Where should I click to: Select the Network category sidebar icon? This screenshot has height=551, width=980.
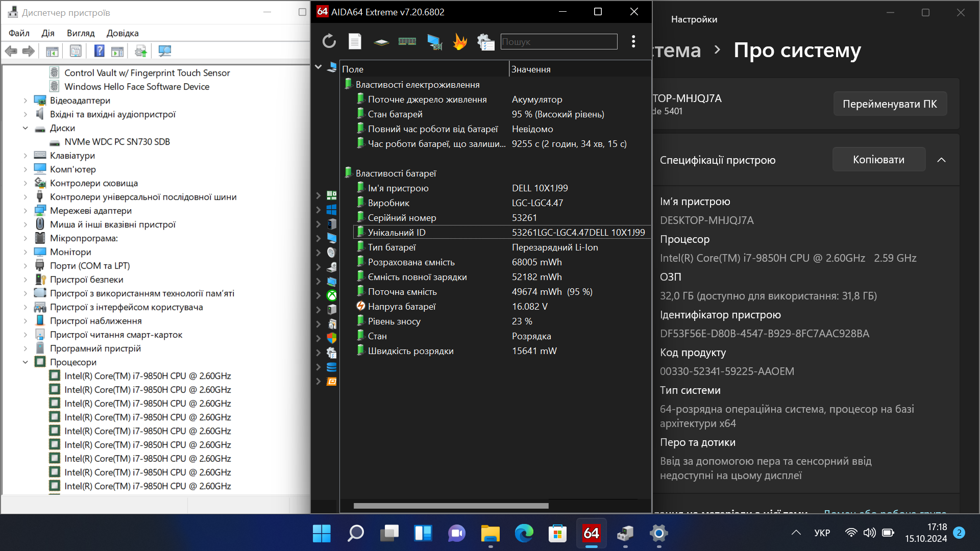coord(332,281)
